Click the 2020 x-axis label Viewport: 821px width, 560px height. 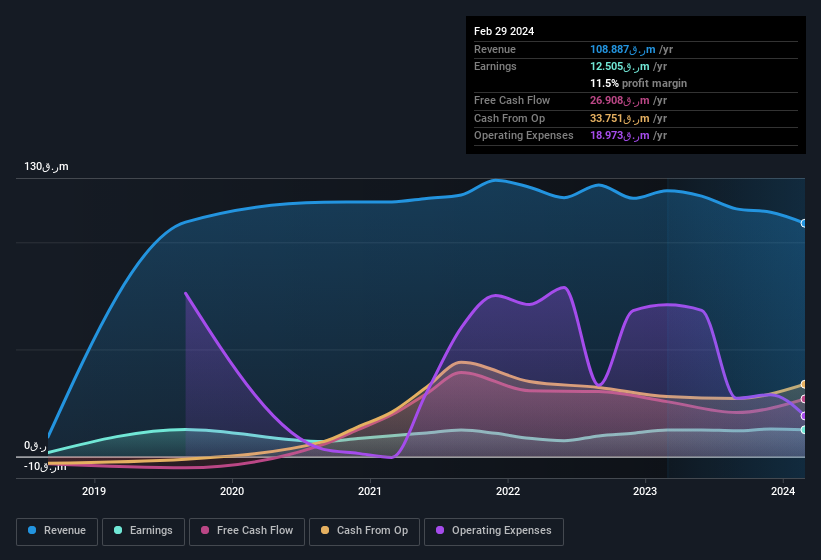[232, 491]
